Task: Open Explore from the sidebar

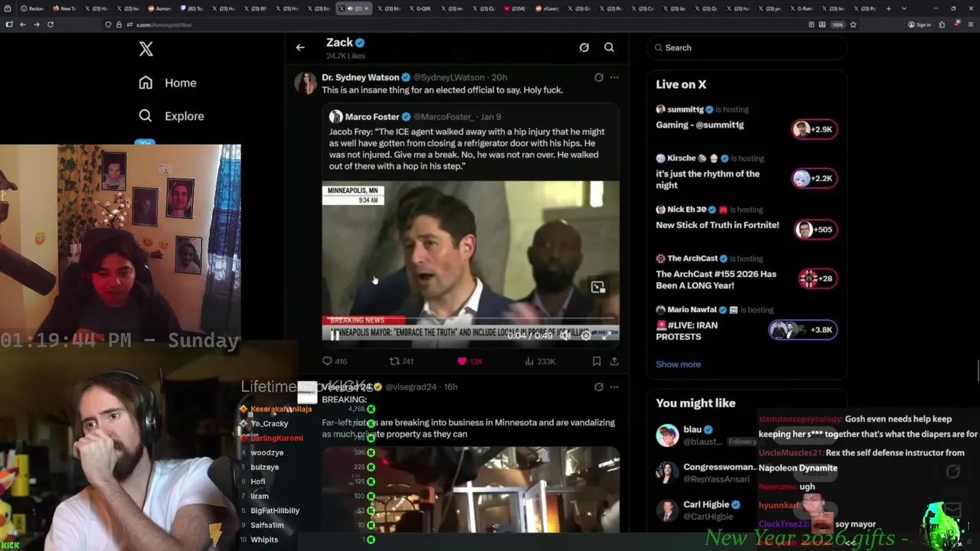Action: click(x=171, y=116)
